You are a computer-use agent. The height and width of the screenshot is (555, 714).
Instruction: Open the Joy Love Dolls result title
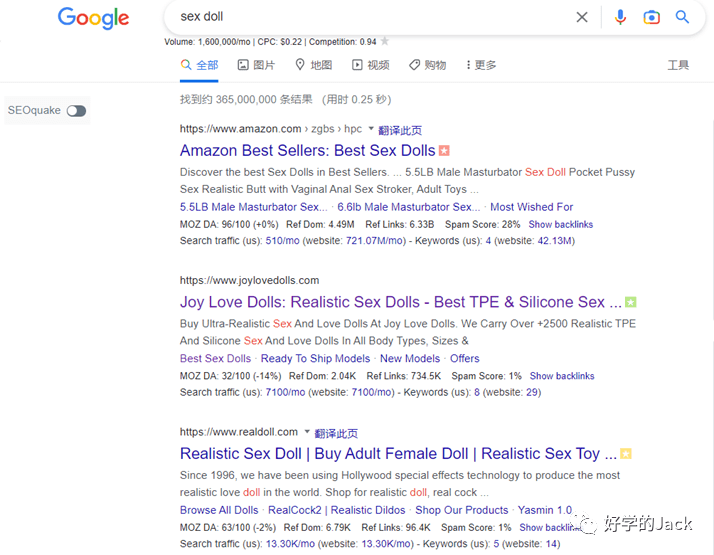[401, 302]
